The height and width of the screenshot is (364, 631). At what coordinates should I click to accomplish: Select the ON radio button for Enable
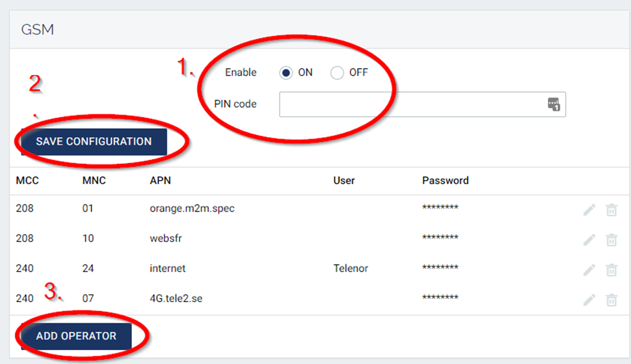coord(286,73)
